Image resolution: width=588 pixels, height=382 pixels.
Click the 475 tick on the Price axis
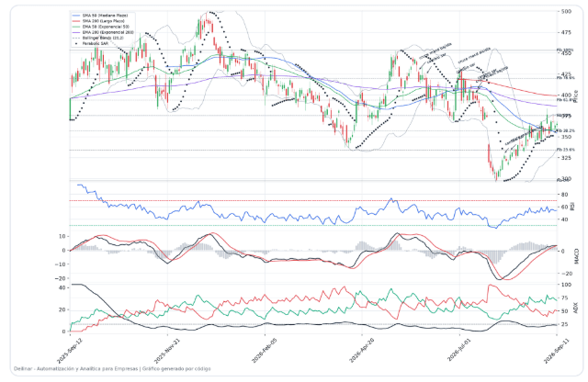coord(566,33)
